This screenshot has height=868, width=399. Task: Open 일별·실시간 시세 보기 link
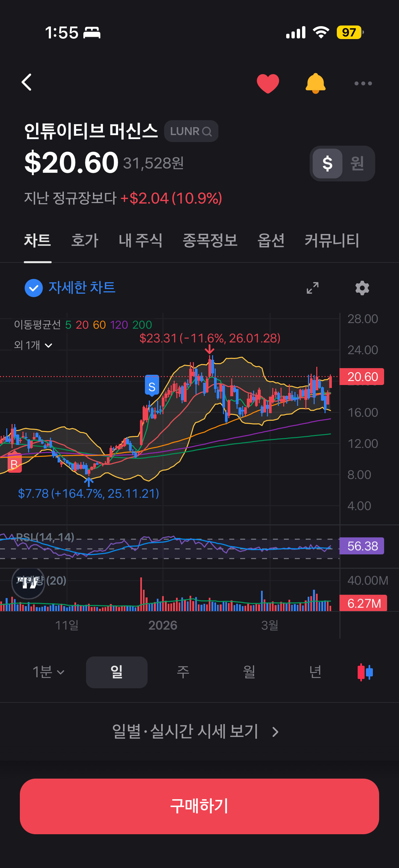196,731
